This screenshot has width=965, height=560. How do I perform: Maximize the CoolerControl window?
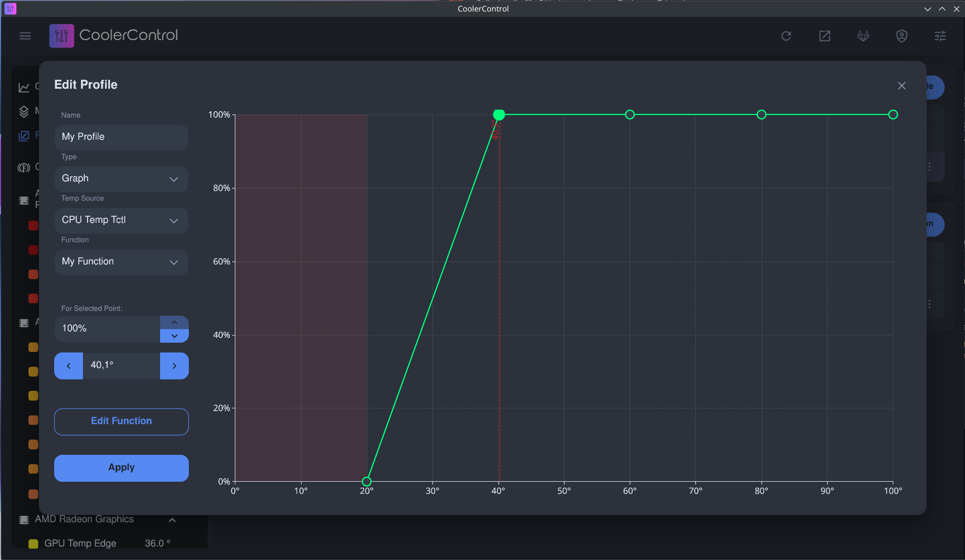point(942,9)
